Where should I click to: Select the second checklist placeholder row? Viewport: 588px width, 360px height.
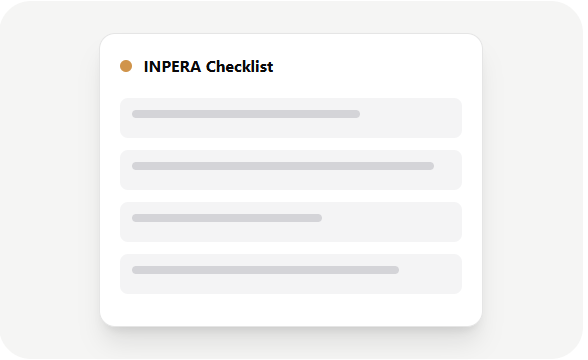[291, 170]
